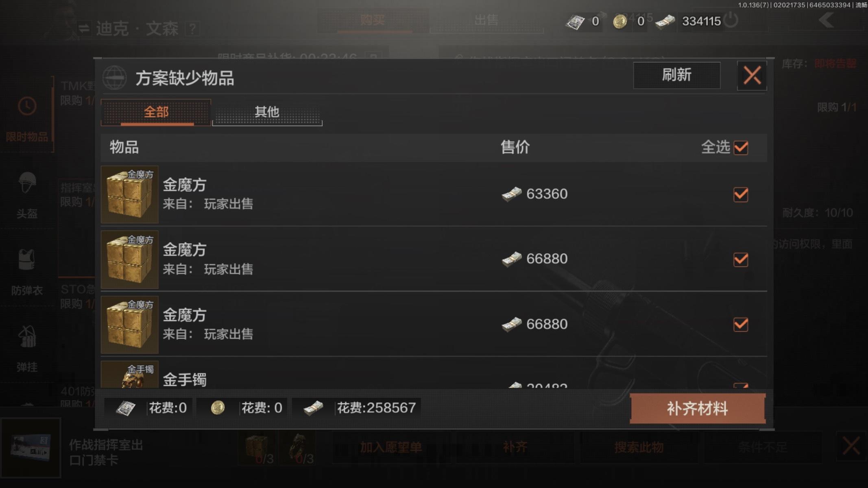This screenshot has height=488, width=868.
Task: Uncheck the third 金魔方 item checkbox
Action: click(x=741, y=325)
